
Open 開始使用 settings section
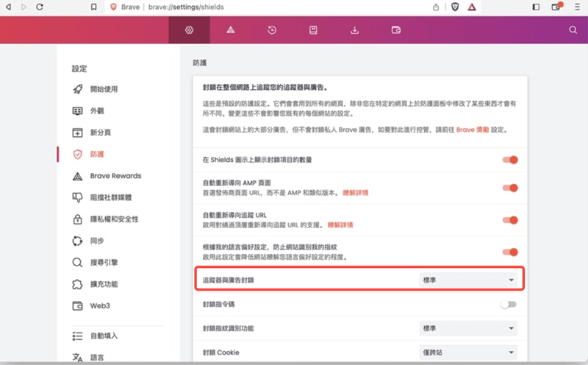point(104,89)
